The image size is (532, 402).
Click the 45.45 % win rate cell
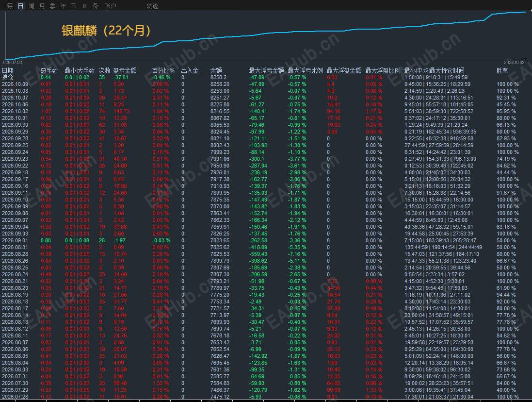pos(506,104)
